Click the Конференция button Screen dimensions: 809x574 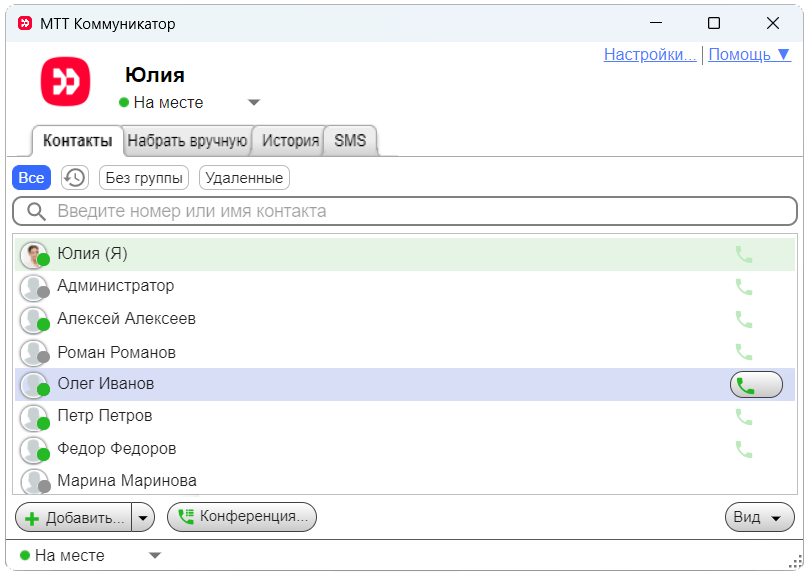(241, 516)
